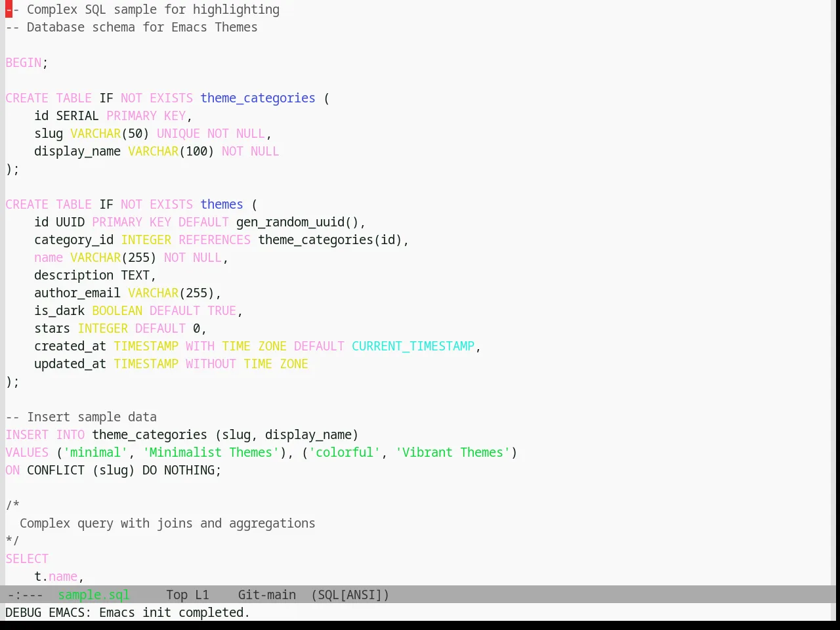Click the '-- Insert sample data' comment
This screenshot has width=840, height=630.
click(x=81, y=417)
